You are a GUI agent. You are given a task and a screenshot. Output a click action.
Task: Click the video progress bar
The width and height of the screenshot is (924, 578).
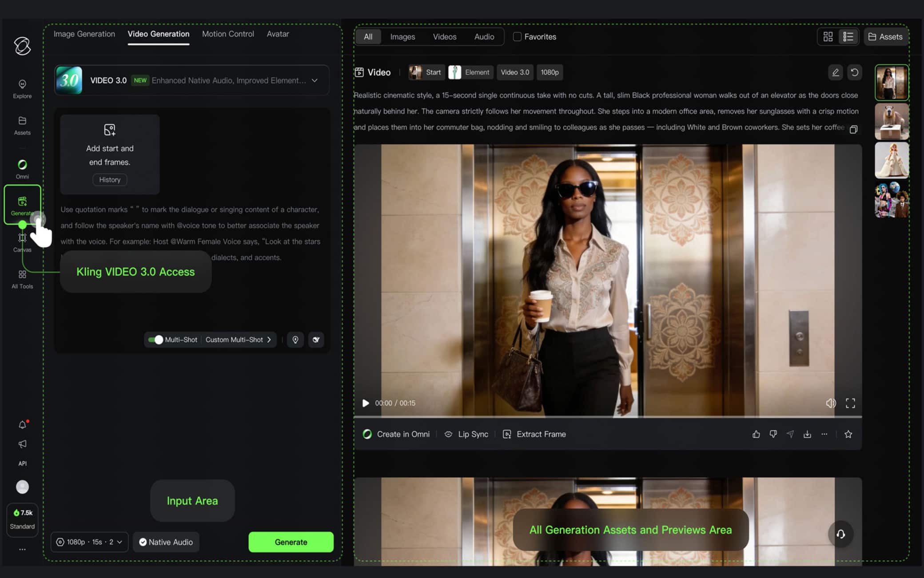point(607,417)
